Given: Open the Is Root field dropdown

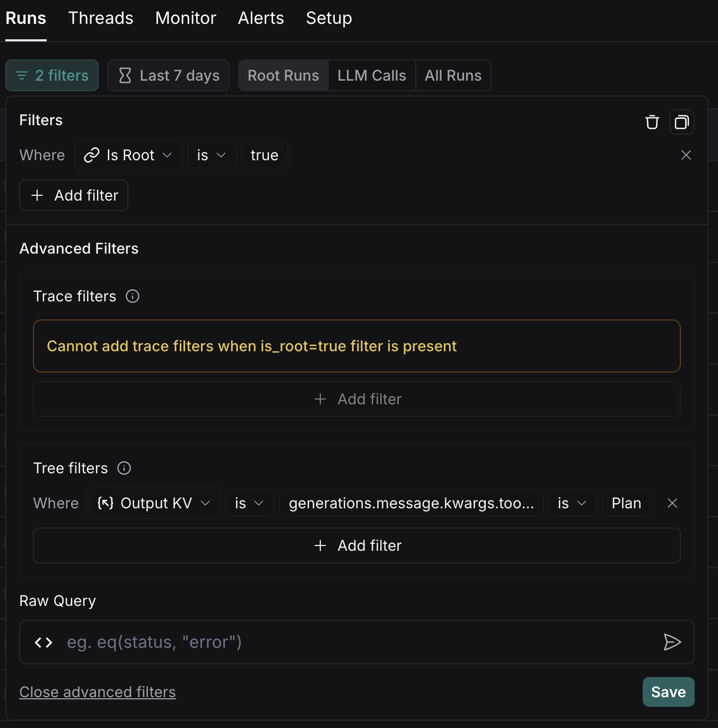Looking at the screenshot, I should pyautogui.click(x=128, y=155).
